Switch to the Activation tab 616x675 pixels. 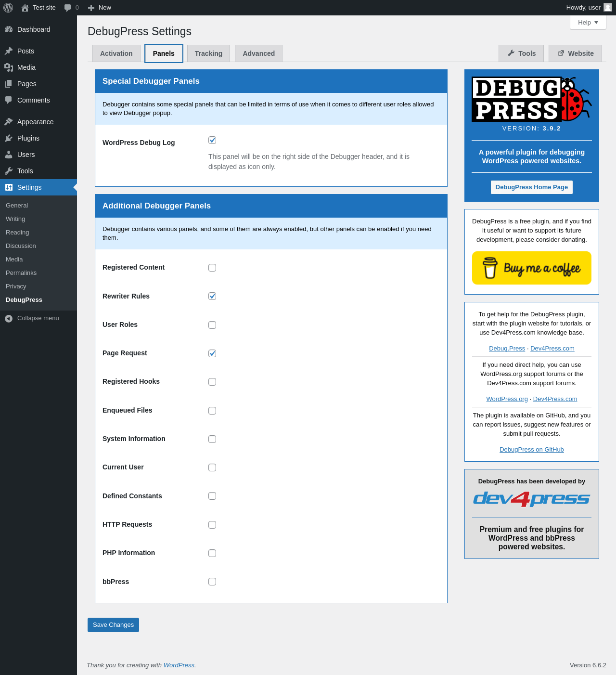[116, 53]
